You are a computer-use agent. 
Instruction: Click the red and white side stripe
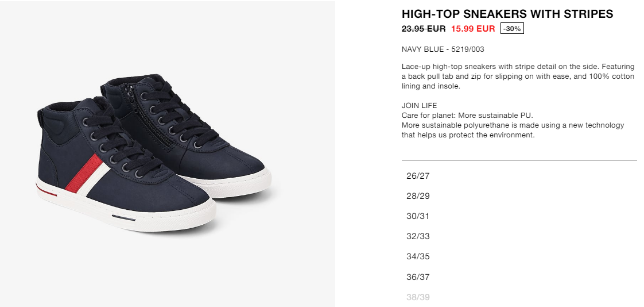pyautogui.click(x=87, y=175)
